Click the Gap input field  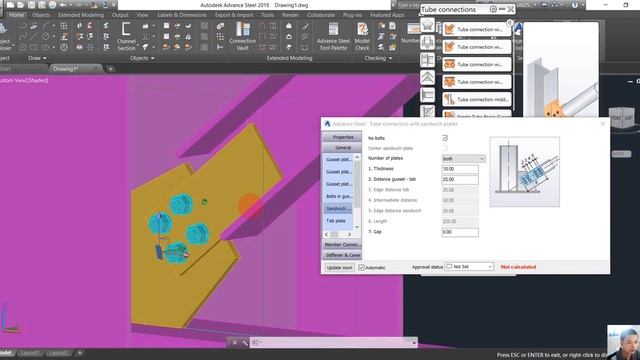(x=460, y=232)
